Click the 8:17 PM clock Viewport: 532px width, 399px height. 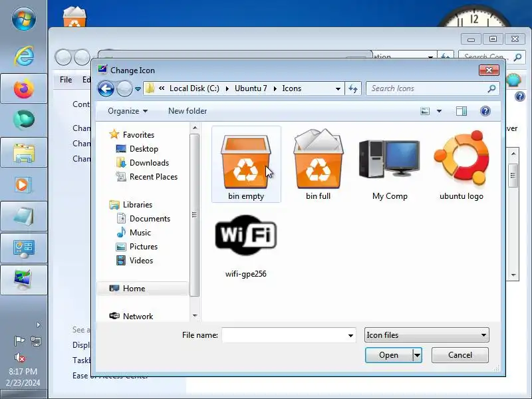[x=23, y=372]
